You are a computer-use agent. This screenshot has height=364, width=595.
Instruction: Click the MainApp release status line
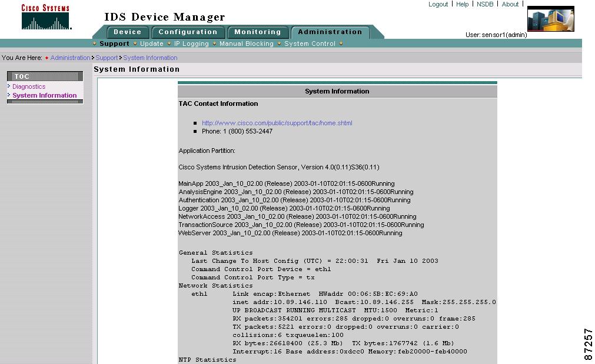287,183
